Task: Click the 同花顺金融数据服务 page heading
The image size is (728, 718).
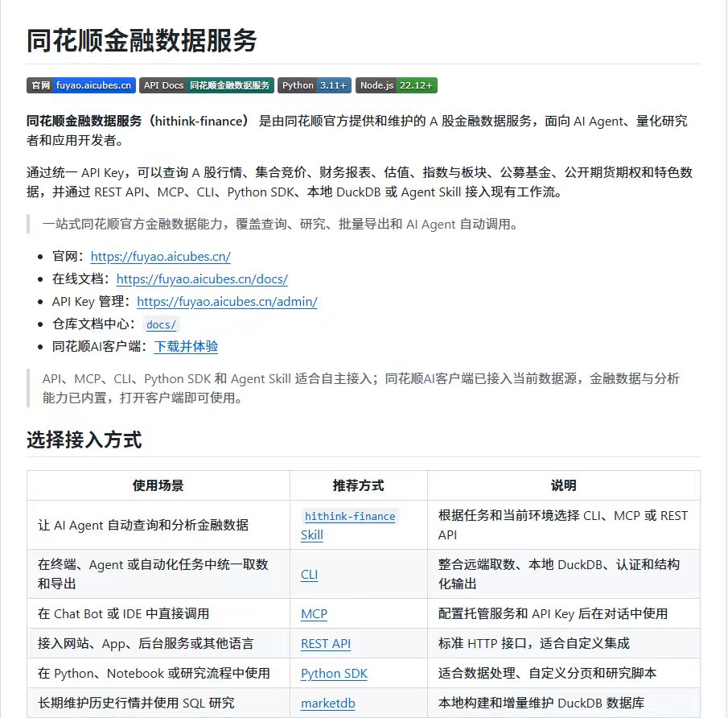Action: 142,40
